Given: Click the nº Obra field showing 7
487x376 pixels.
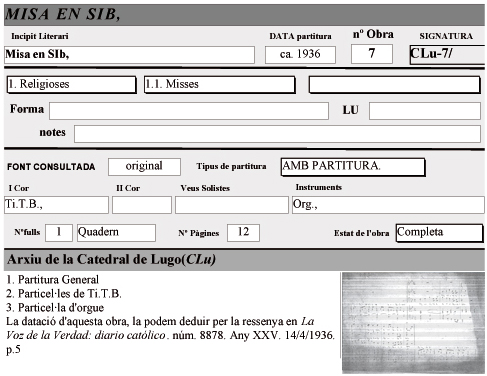Looking at the screenshot, I should tap(372, 54).
